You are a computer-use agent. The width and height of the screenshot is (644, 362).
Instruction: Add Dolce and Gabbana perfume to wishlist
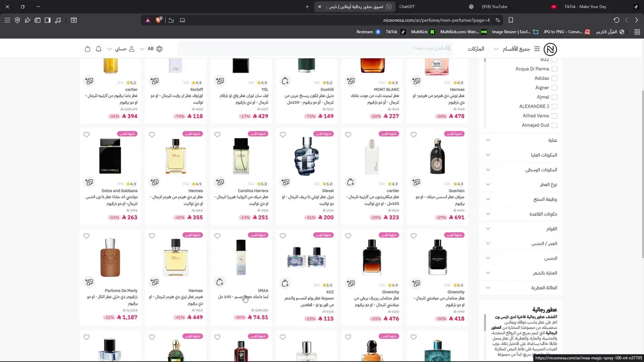tap(87, 135)
